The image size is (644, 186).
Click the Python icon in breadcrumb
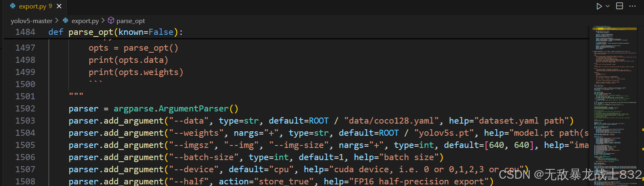66,20
